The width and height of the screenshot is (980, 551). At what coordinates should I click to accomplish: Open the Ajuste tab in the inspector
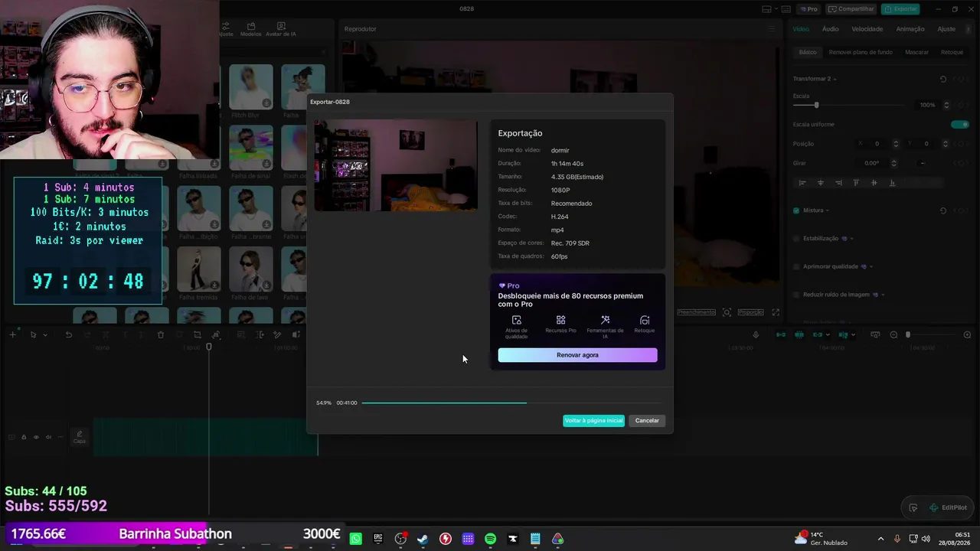pos(946,29)
